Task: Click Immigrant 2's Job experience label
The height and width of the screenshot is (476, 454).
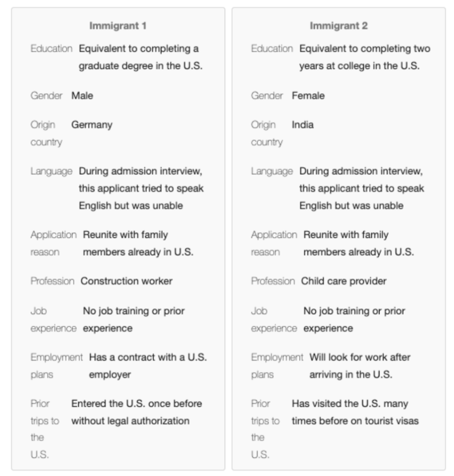Action: click(x=274, y=319)
